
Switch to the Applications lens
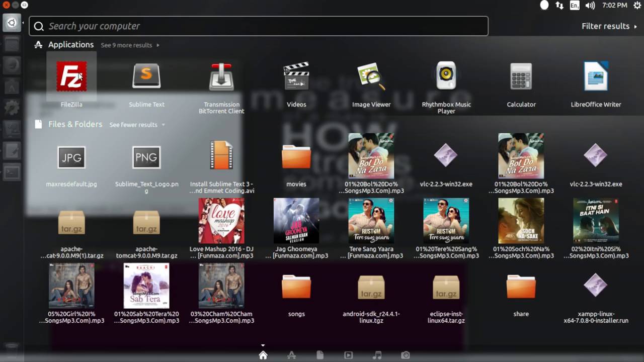[x=291, y=355]
